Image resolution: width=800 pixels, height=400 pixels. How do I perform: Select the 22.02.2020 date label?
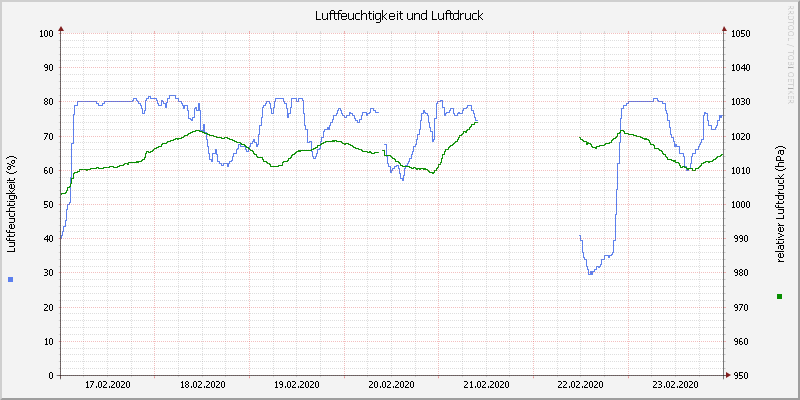click(582, 384)
